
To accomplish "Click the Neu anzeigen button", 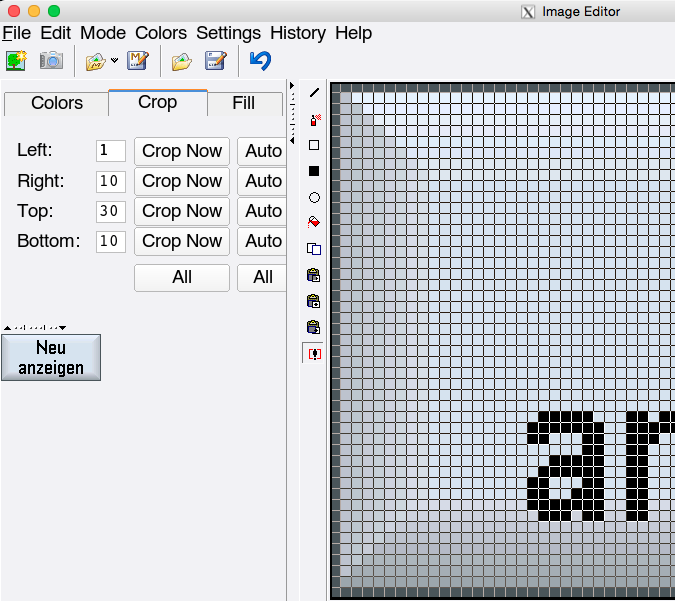I will pyautogui.click(x=51, y=357).
